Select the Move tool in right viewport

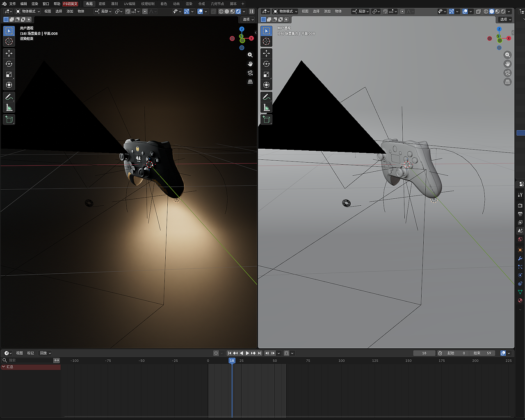coord(267,53)
